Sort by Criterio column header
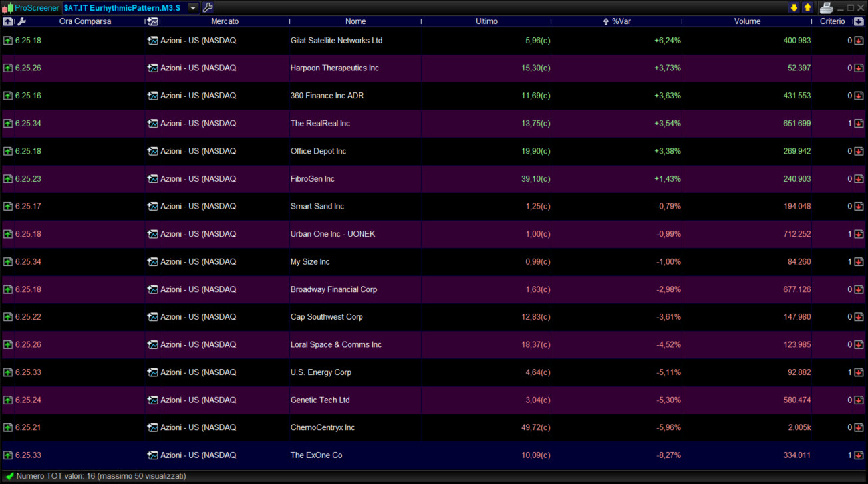The height and width of the screenshot is (484, 868). coord(833,21)
